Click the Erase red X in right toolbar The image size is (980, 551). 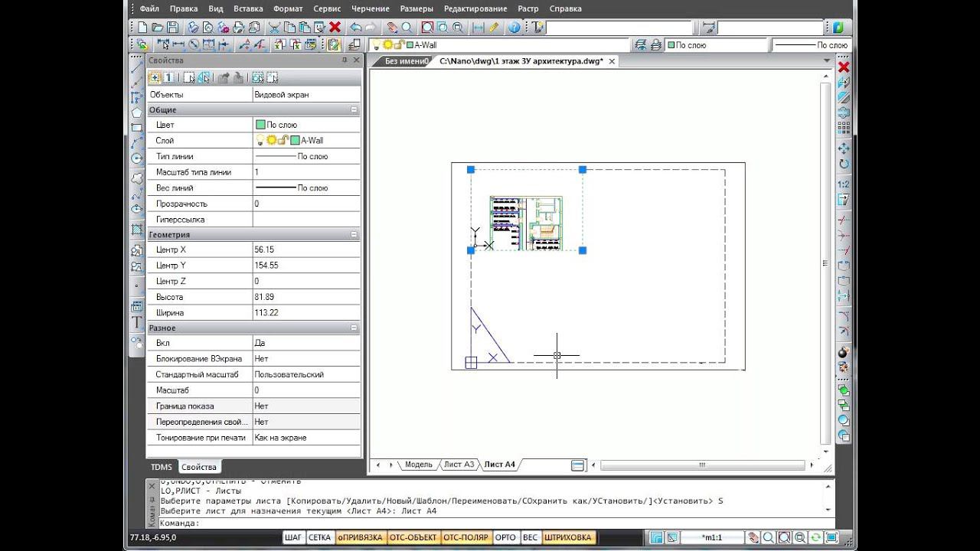tap(844, 67)
